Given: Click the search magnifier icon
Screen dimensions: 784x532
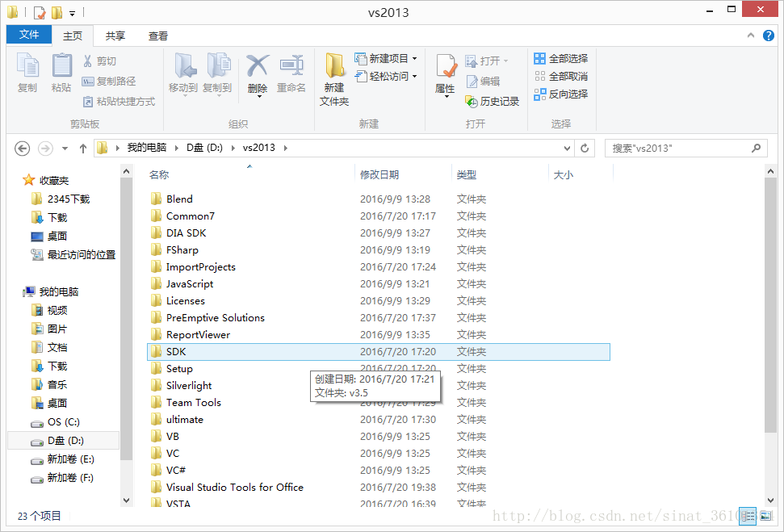Looking at the screenshot, I should click(x=756, y=148).
